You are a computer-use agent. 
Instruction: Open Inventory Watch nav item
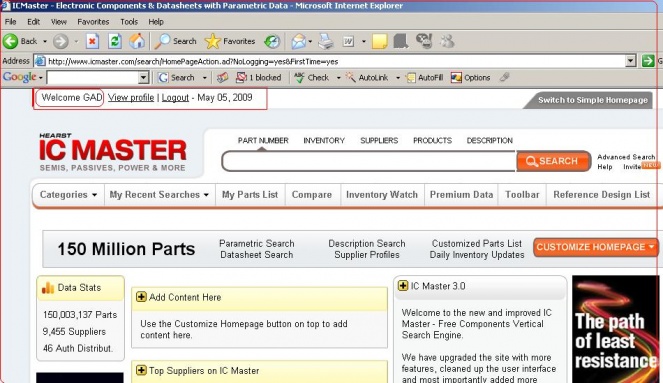382,194
